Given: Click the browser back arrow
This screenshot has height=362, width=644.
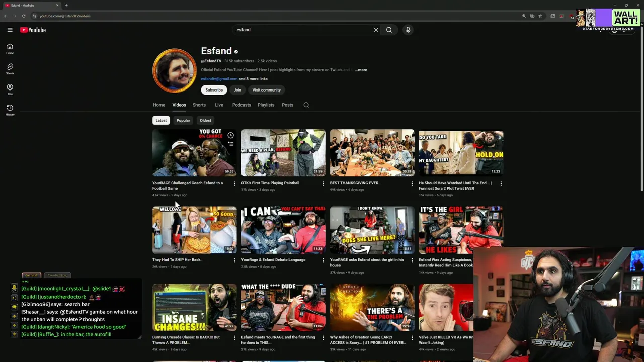Looking at the screenshot, I should pos(6,16).
